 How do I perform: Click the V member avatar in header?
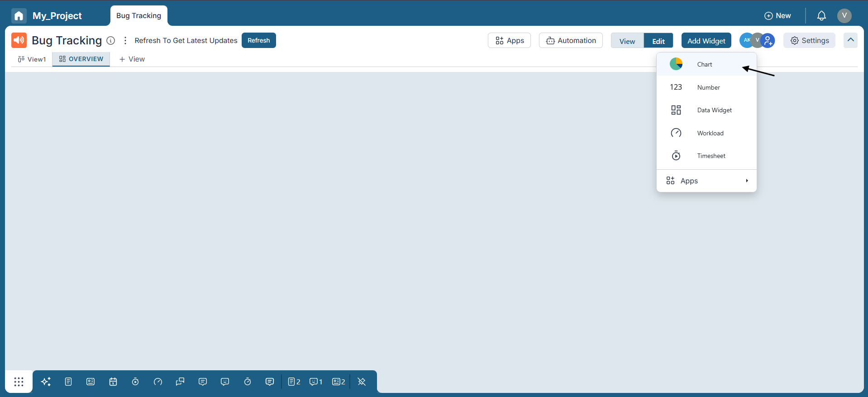pos(757,40)
